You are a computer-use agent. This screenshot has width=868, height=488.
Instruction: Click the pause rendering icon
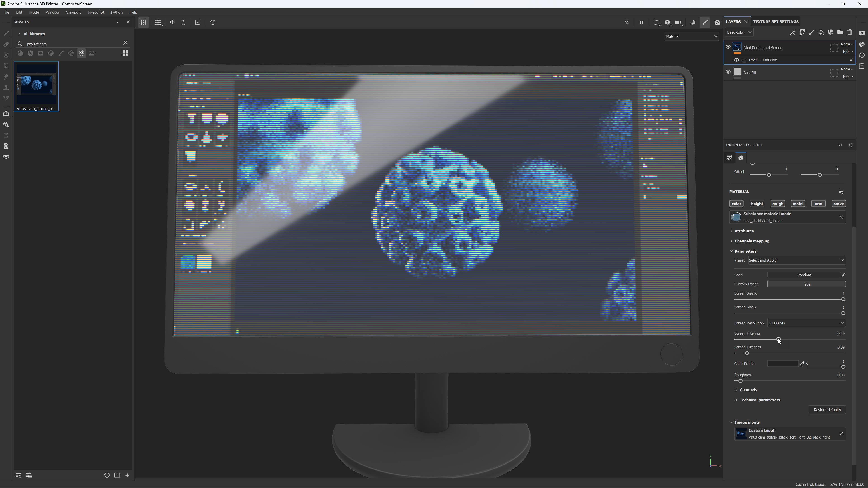tap(641, 22)
